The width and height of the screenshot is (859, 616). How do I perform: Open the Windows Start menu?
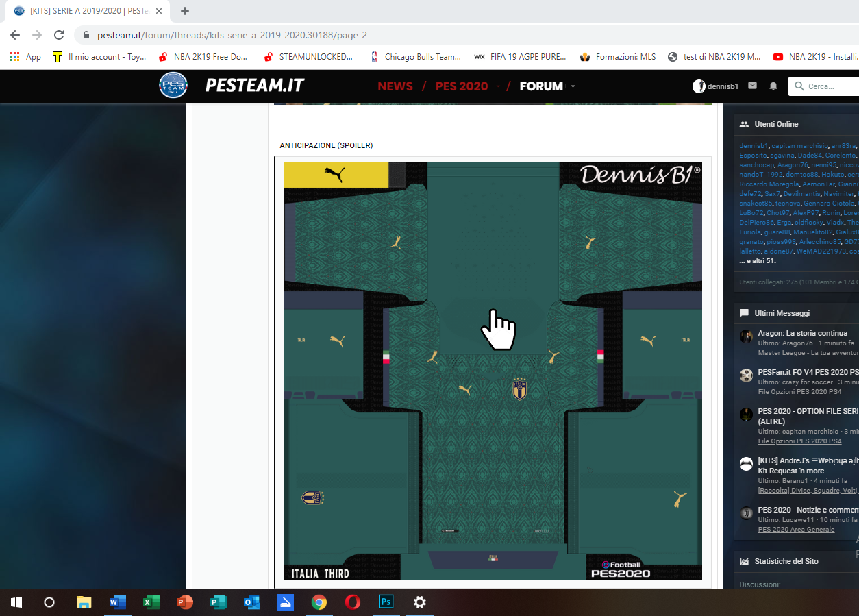16,602
